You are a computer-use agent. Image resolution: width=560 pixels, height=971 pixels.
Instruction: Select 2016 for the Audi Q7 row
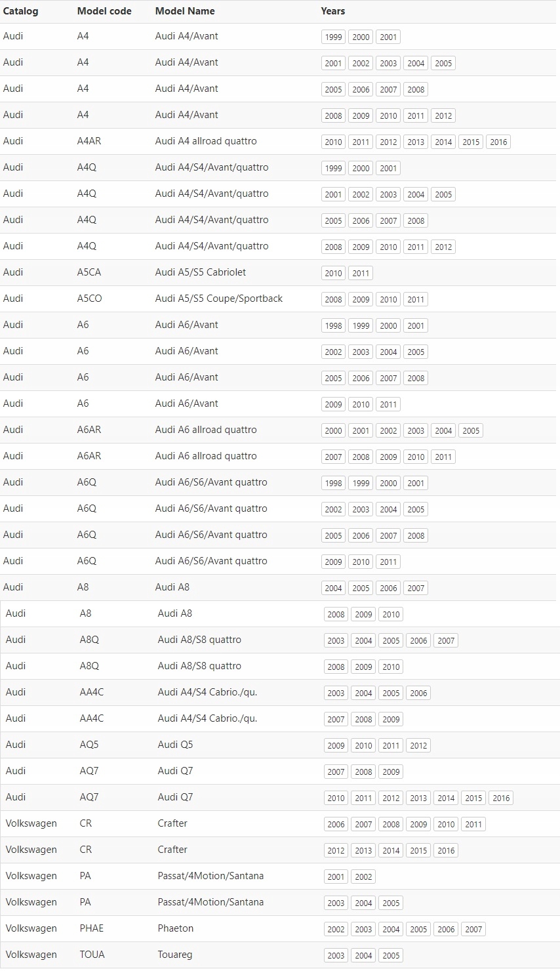pyautogui.click(x=501, y=798)
